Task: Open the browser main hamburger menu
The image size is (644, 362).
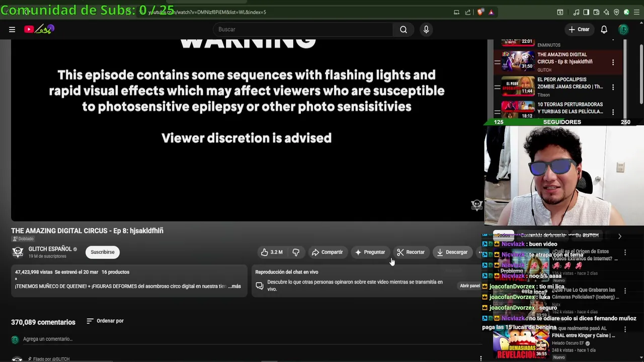Action: (637, 12)
